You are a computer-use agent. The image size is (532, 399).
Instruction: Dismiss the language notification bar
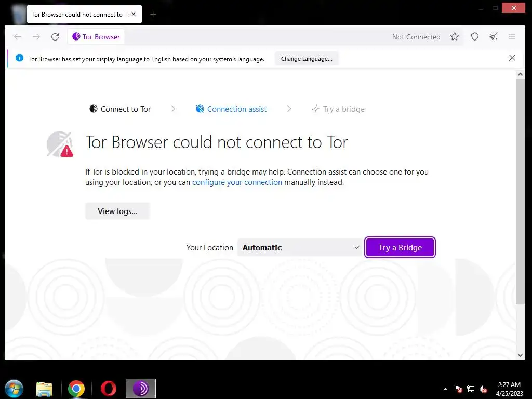(512, 58)
